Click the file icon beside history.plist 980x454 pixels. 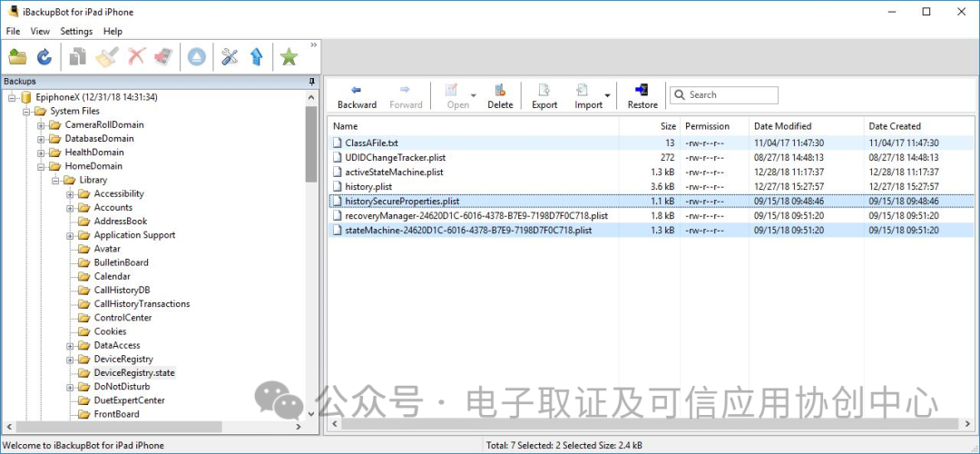point(338,186)
